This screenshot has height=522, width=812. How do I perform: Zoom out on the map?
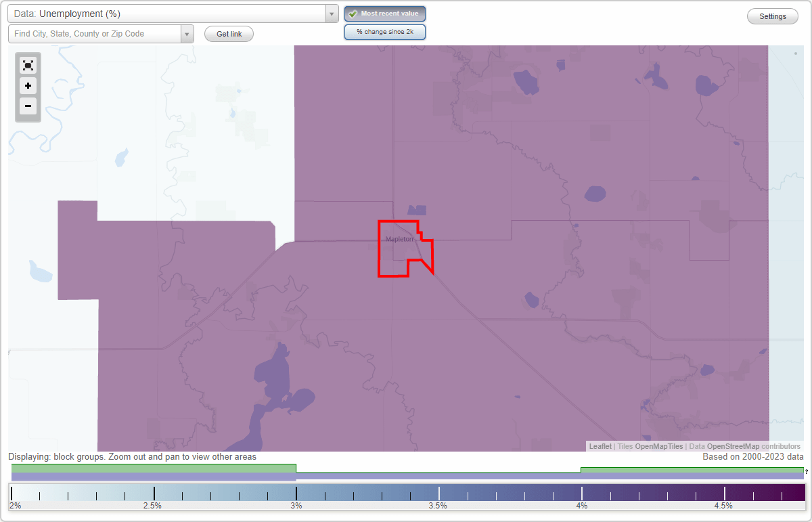28,106
